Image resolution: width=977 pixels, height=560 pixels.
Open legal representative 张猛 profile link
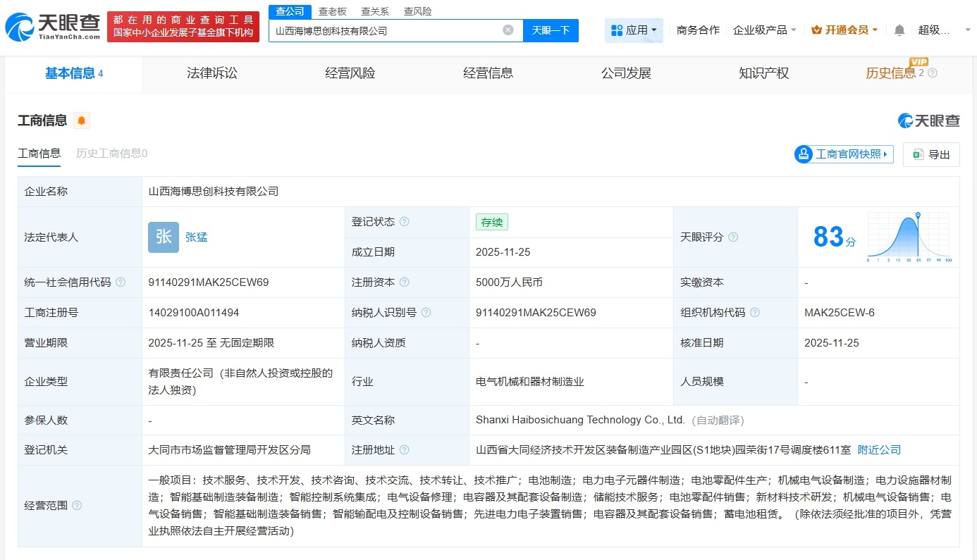click(x=196, y=237)
